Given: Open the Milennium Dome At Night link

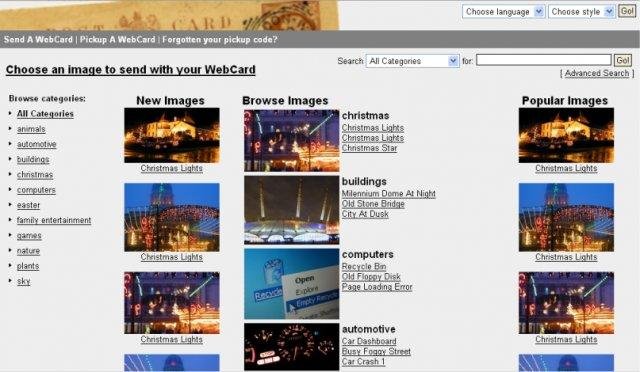Looking at the screenshot, I should pyautogui.click(x=389, y=194).
